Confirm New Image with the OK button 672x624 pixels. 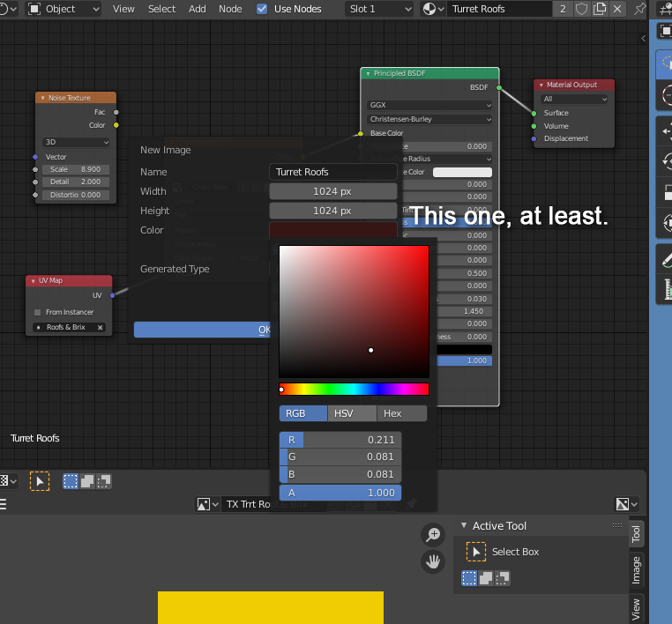click(202, 330)
